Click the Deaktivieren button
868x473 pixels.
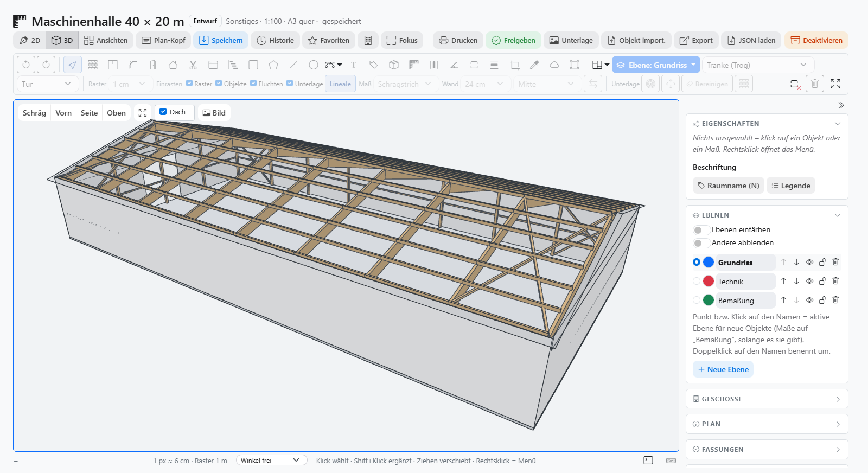coord(816,40)
